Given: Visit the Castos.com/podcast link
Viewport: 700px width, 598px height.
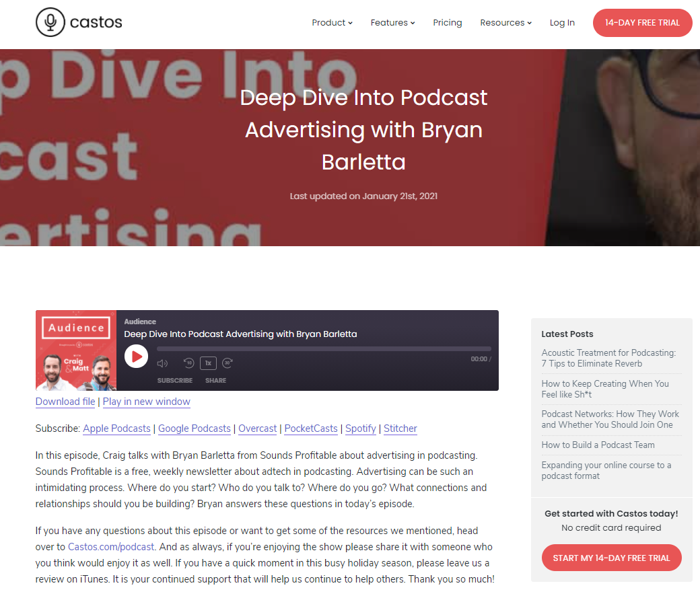Looking at the screenshot, I should (x=110, y=547).
